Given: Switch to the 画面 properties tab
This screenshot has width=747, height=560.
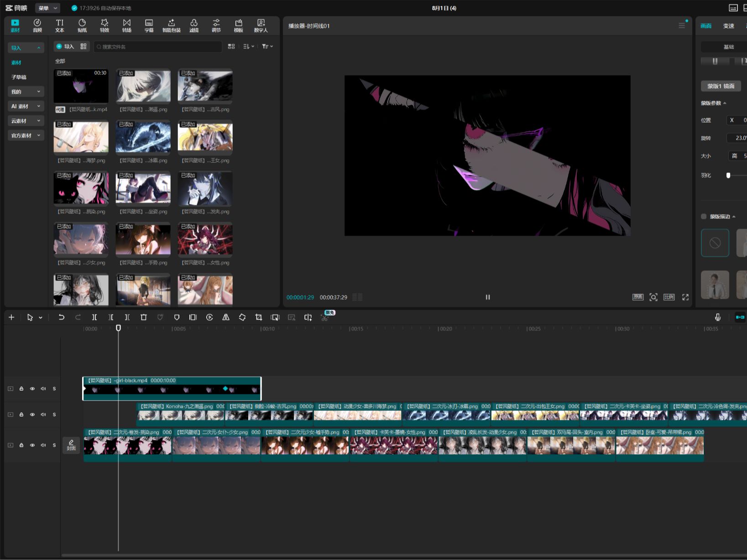Looking at the screenshot, I should 706,26.
